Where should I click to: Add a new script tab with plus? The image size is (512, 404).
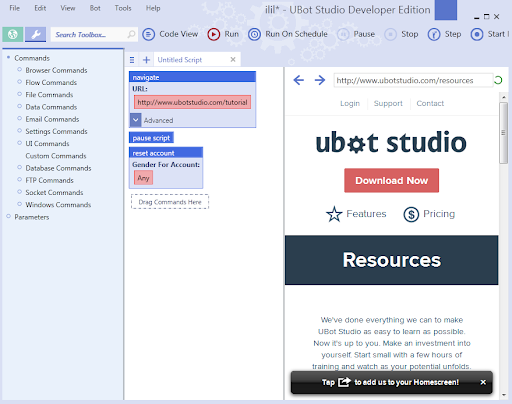tap(146, 60)
